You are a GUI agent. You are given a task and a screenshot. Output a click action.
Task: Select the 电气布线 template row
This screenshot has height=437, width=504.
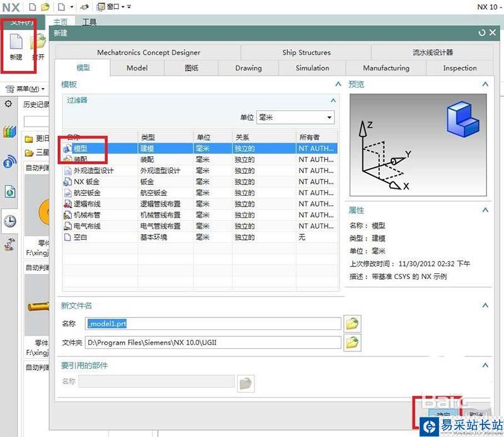pos(200,226)
